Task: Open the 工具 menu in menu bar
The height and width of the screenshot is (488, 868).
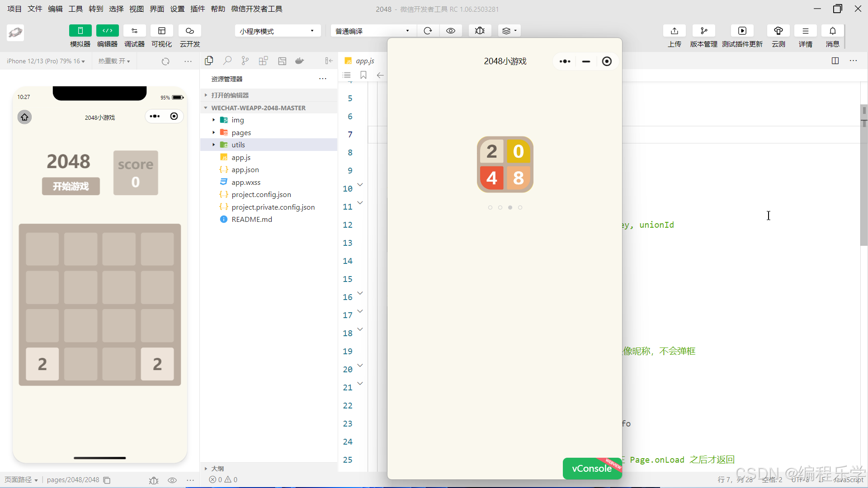Action: [x=75, y=9]
